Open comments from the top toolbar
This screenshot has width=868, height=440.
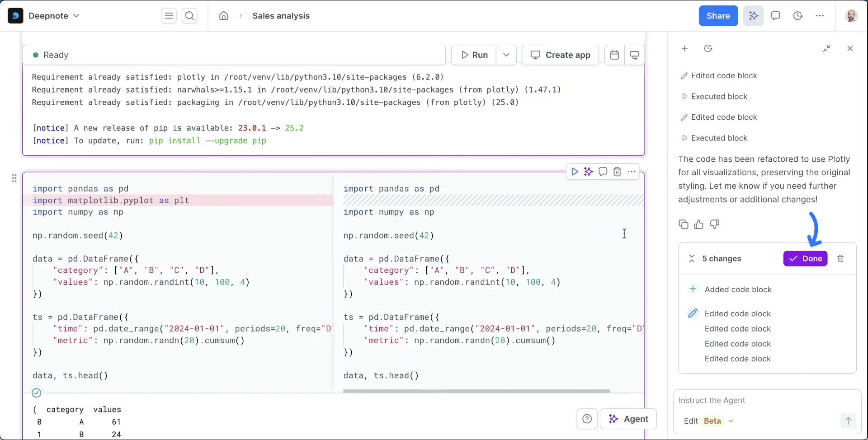[x=776, y=16]
